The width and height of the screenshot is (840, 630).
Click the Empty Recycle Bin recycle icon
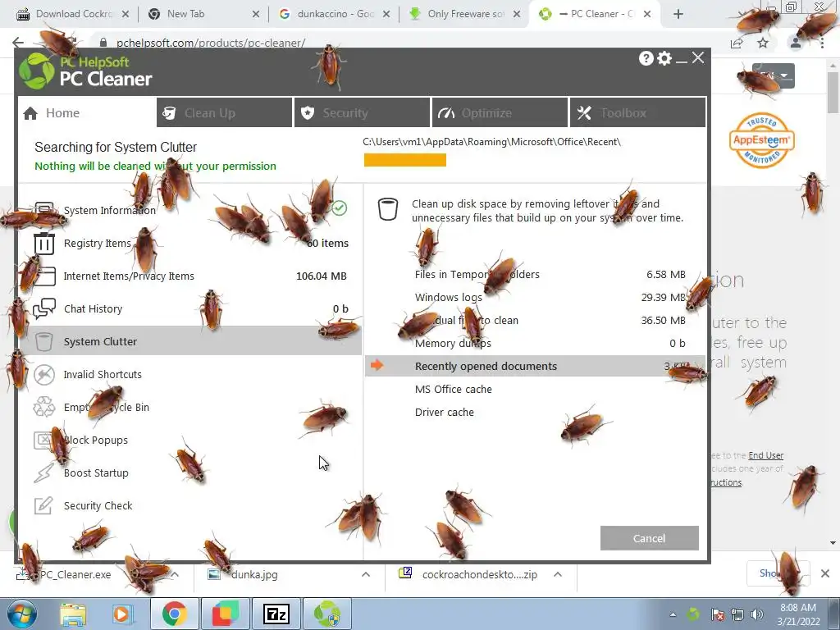[x=44, y=407]
